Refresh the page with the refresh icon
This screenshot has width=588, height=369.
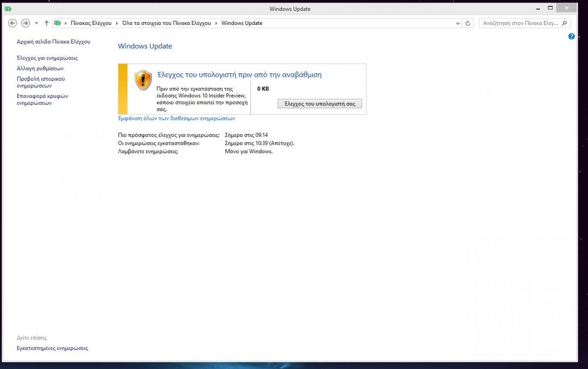click(x=468, y=23)
